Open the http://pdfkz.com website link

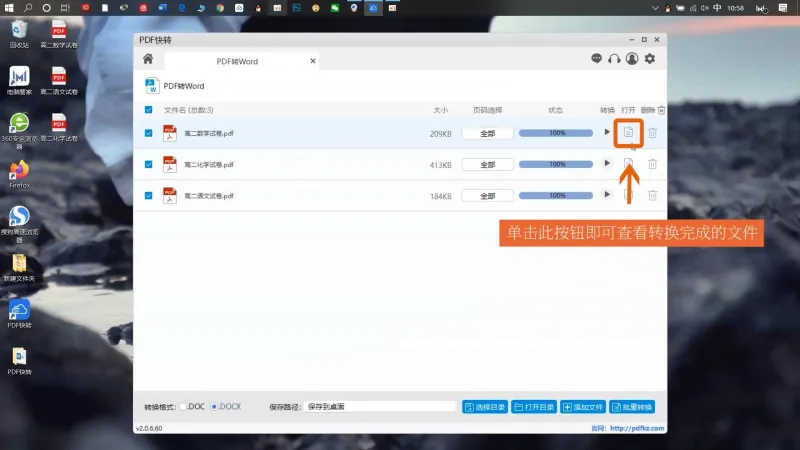[637, 428]
